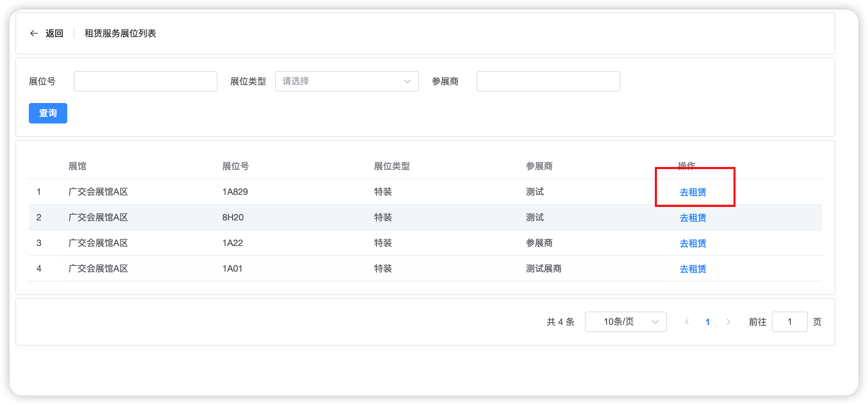Screen dimensions: 868x405
Task: Click the 展位类型 column header
Action: [x=391, y=166]
